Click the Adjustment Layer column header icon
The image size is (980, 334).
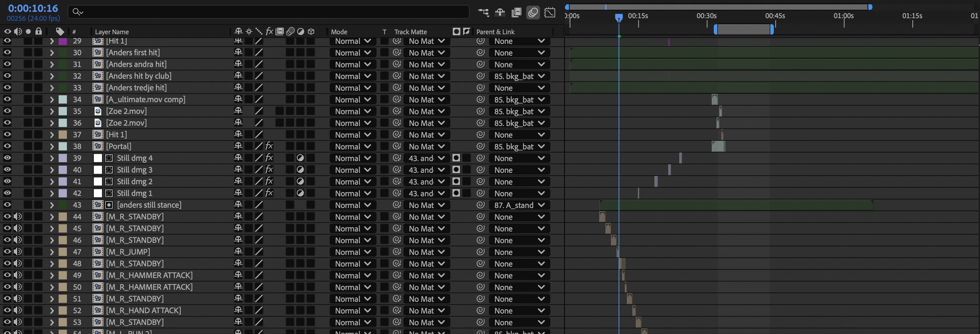[x=301, y=31]
